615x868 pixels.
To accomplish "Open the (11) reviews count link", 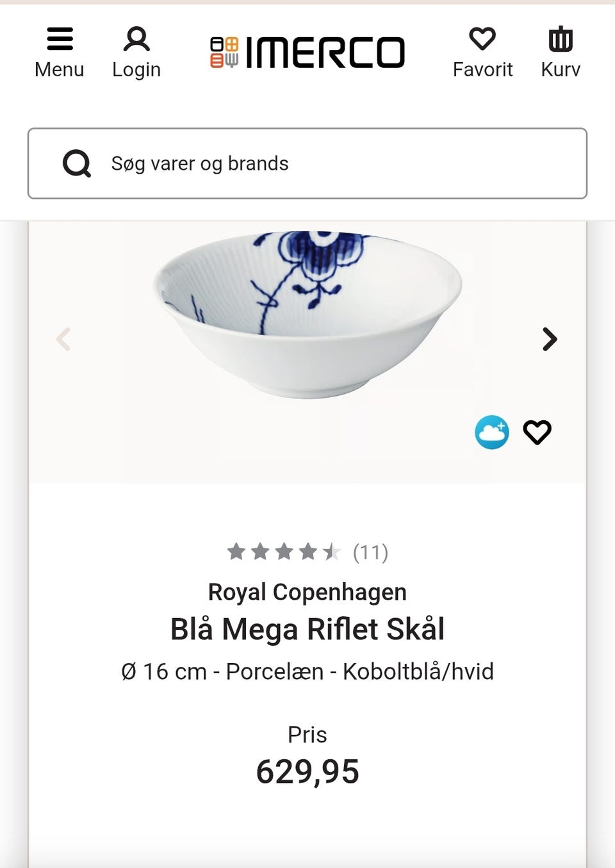I will click(x=370, y=552).
